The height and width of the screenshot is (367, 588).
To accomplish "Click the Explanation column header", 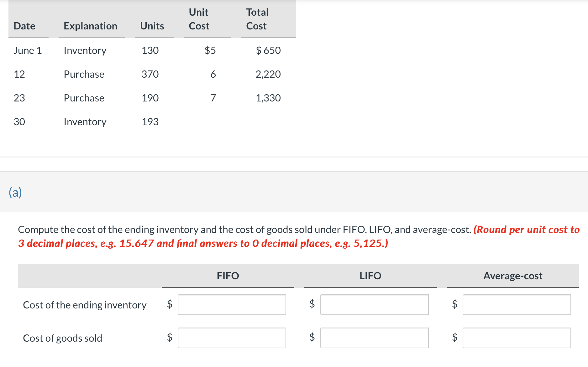I will pos(90,26).
